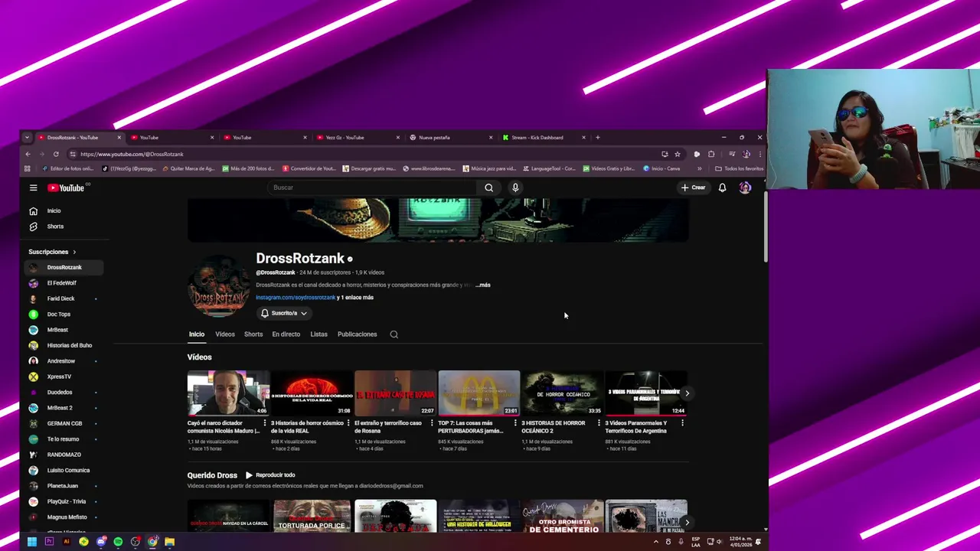The height and width of the screenshot is (551, 980).
Task: Open the tab search dropdown arrow
Action: 27,138
